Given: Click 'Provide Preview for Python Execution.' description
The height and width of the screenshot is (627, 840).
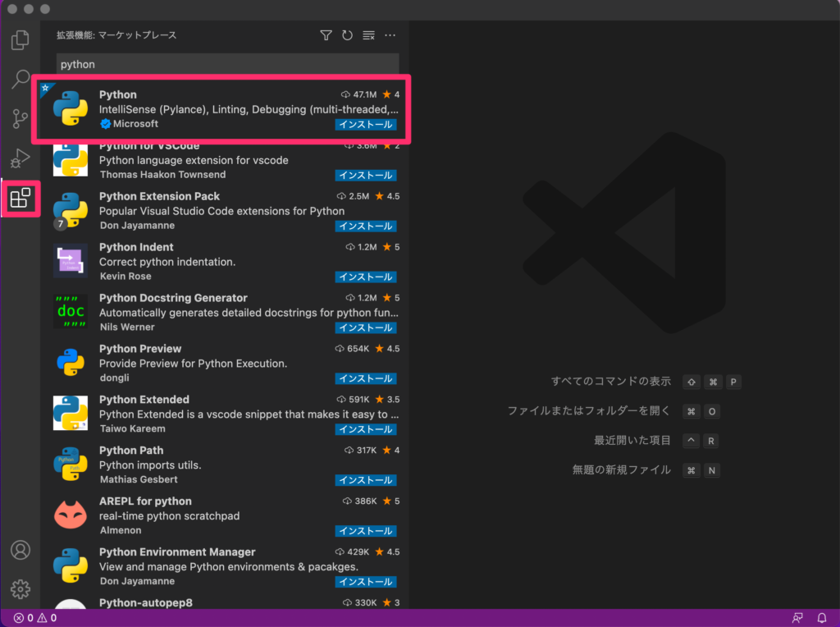Looking at the screenshot, I should pos(193,364).
